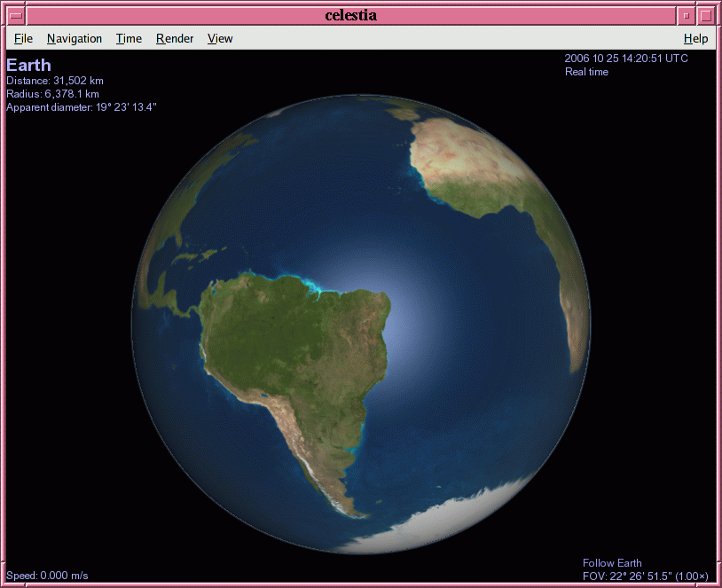Image resolution: width=722 pixels, height=588 pixels.
Task: Open the Navigation menu
Action: 75,38
